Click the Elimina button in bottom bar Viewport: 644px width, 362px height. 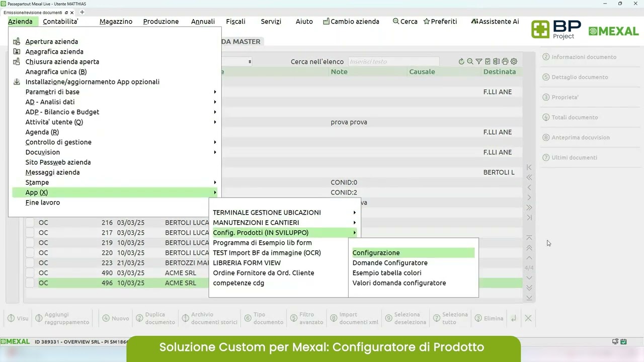click(x=489, y=318)
